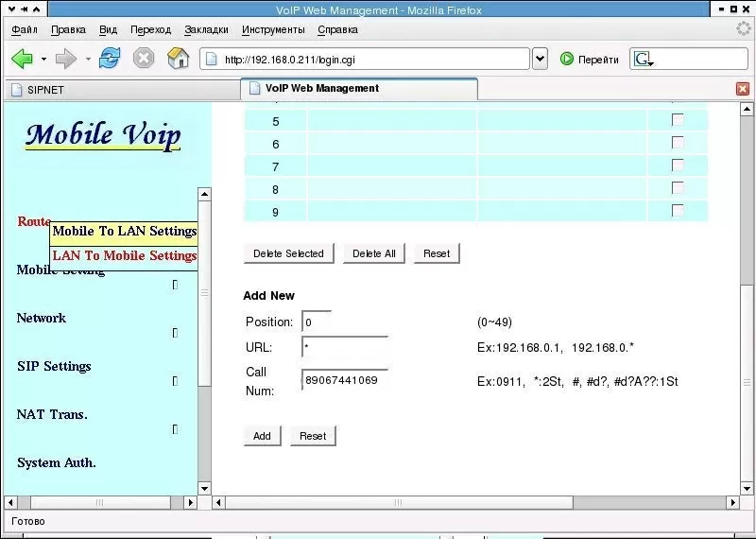
Task: Click the Reload page icon
Action: (110, 59)
